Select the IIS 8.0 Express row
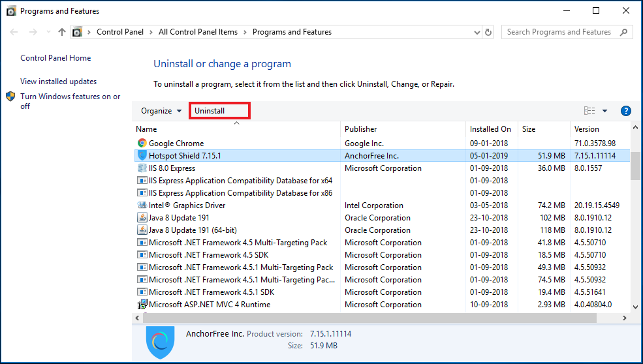This screenshot has height=364, width=643. point(382,168)
